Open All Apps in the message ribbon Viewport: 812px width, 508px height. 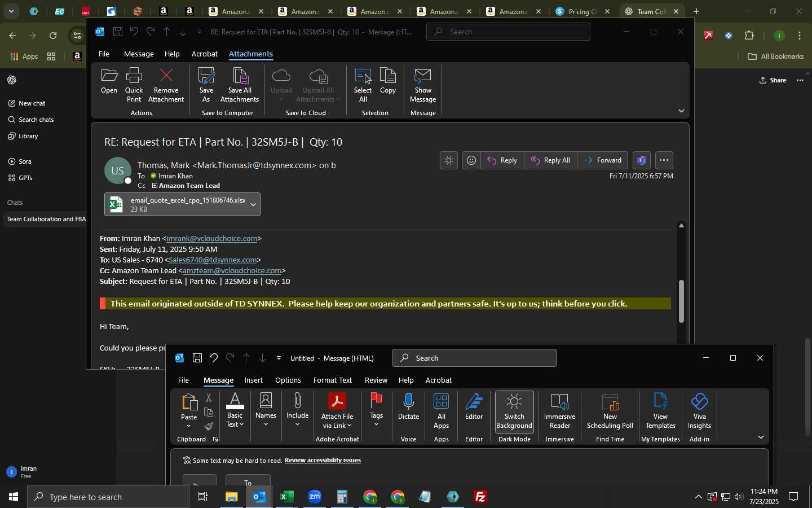[441, 410]
